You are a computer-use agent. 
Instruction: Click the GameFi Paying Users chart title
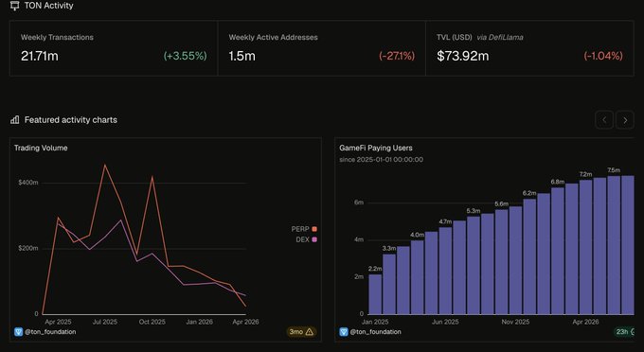[376, 149]
